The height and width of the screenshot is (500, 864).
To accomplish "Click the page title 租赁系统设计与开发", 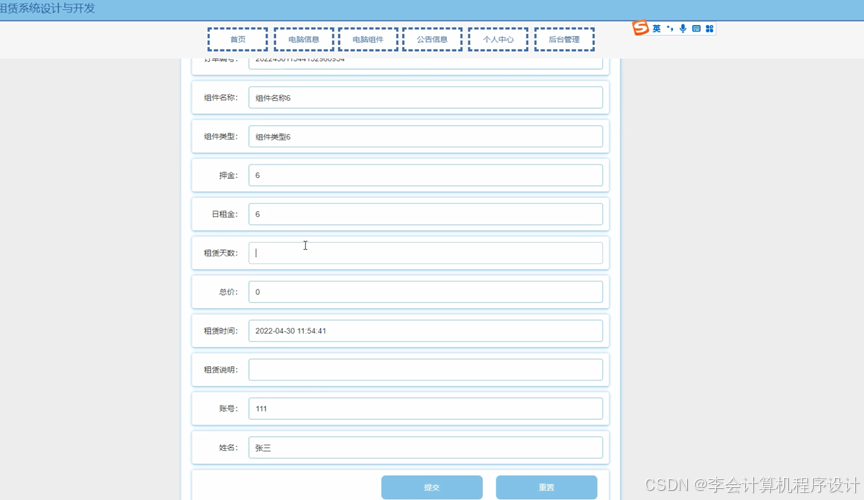I will (x=47, y=8).
